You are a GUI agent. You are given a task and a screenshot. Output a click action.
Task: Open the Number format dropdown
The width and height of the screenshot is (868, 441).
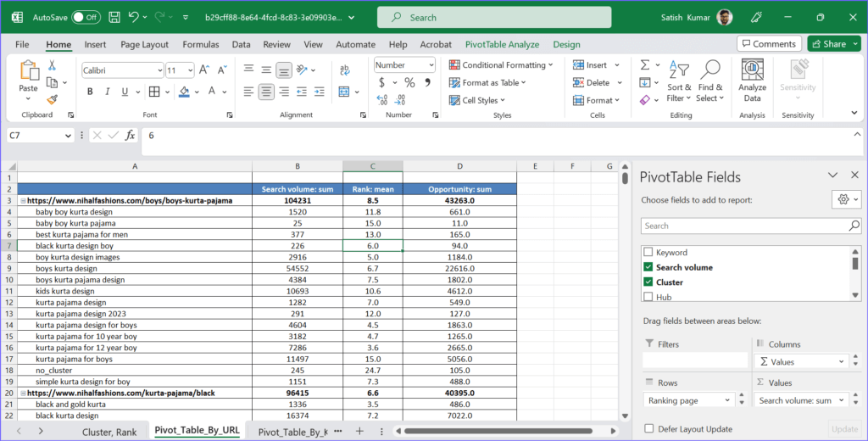tap(431, 64)
